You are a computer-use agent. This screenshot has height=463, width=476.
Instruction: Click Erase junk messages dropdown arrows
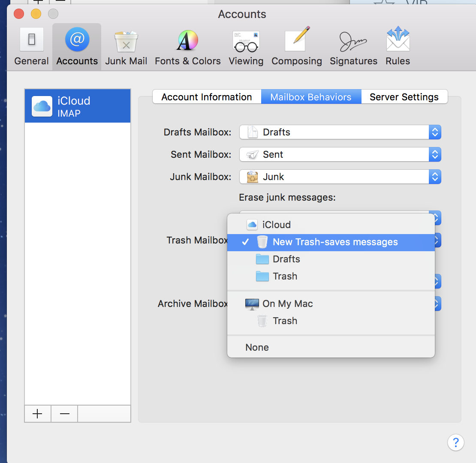[437, 217]
